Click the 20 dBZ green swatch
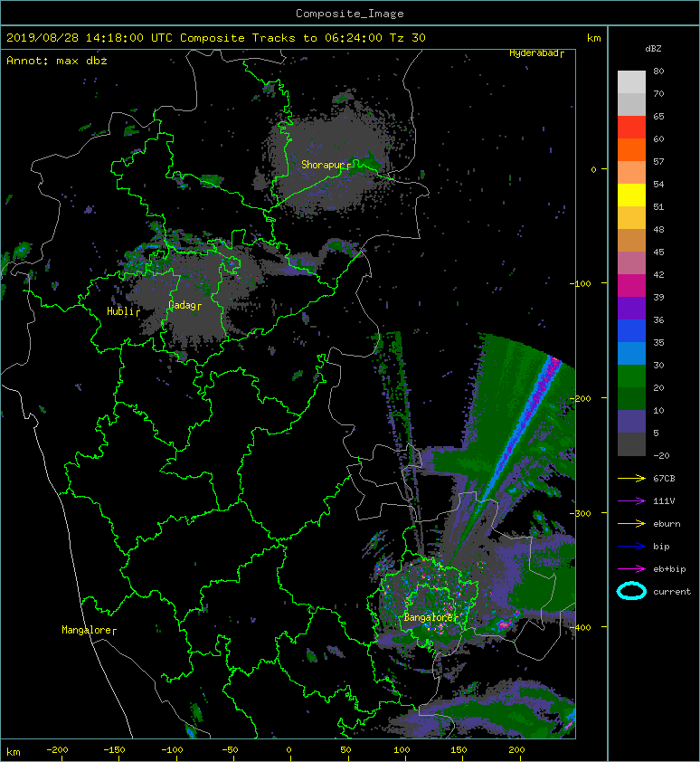700x762 pixels. click(631, 376)
